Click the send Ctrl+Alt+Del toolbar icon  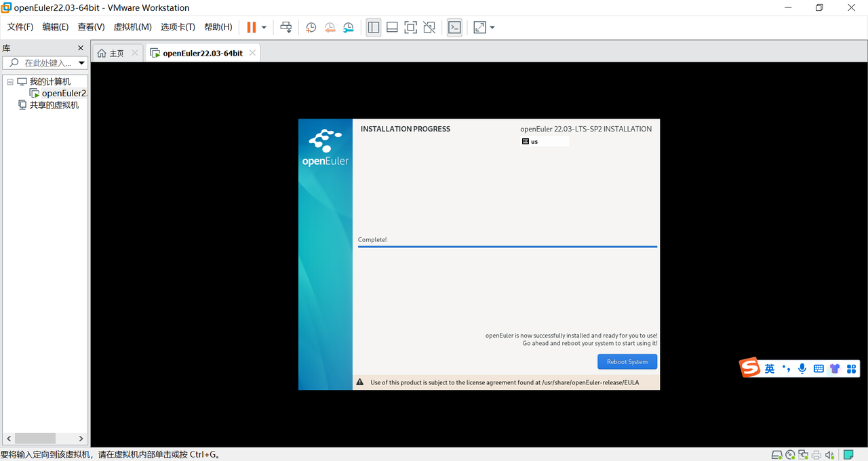[286, 27]
